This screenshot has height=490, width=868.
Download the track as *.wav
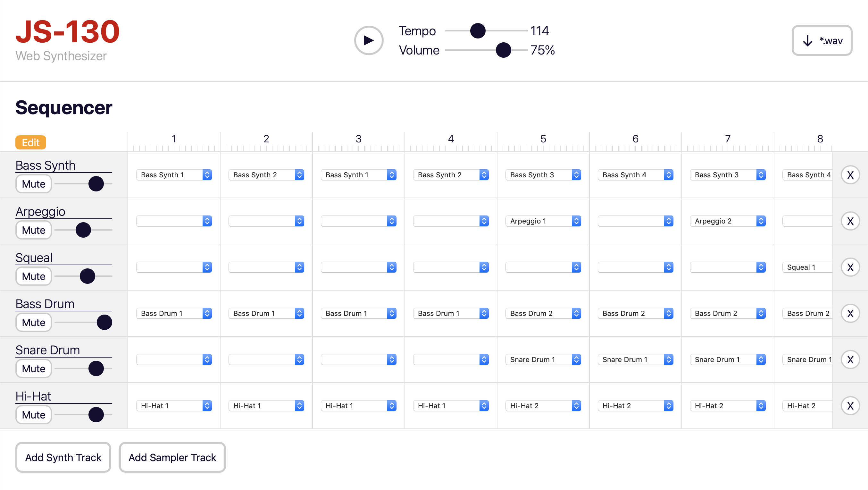(x=822, y=40)
